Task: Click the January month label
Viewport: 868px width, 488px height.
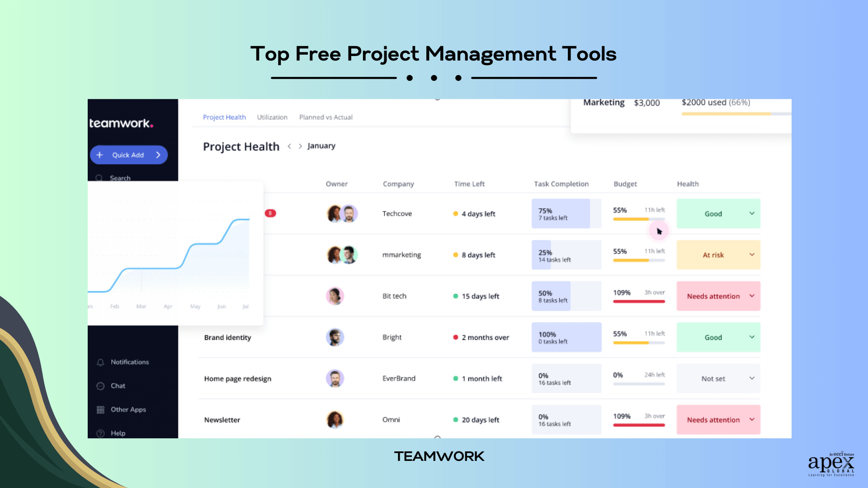Action: point(321,145)
